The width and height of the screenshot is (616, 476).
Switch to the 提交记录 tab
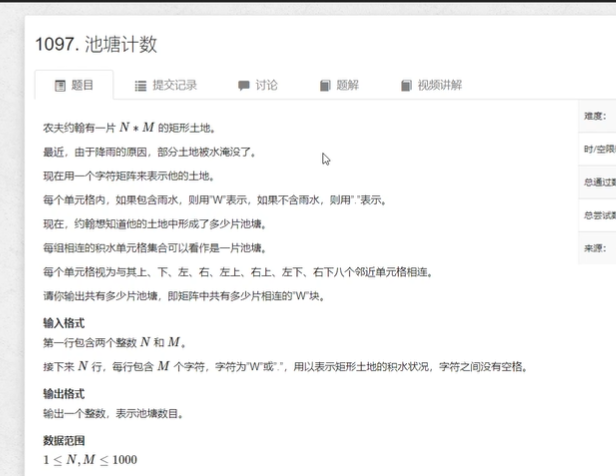click(166, 85)
